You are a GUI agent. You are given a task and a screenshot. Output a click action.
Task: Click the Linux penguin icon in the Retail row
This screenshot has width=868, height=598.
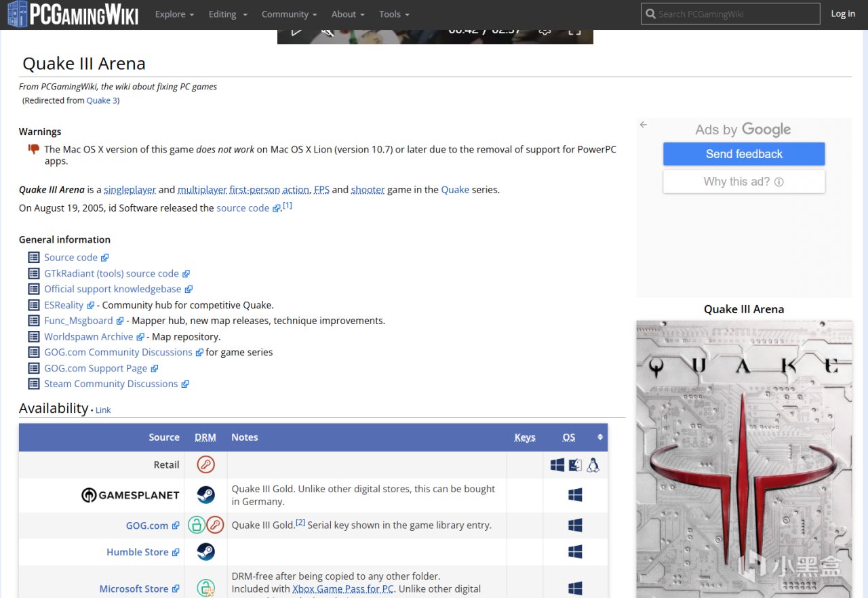[x=593, y=465]
